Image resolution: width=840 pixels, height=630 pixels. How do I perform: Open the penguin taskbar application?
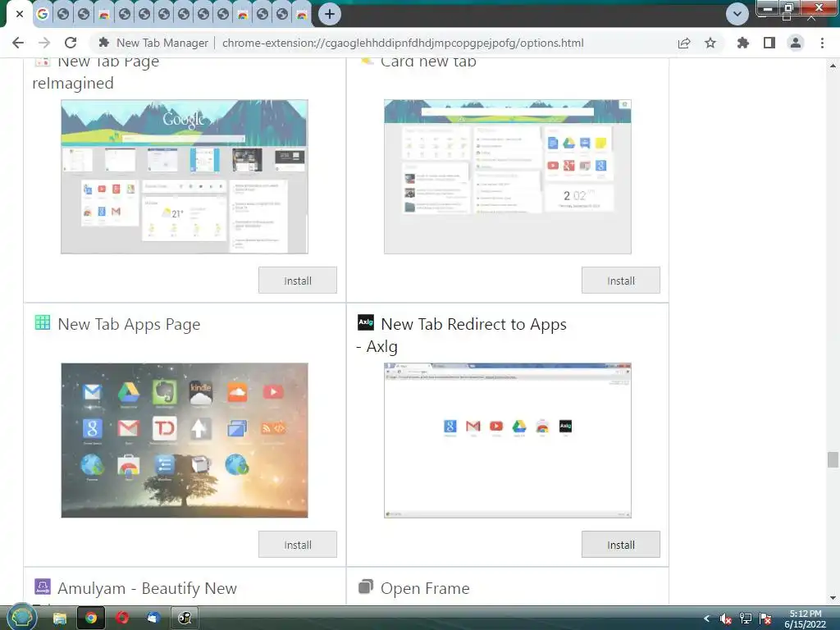(x=185, y=619)
